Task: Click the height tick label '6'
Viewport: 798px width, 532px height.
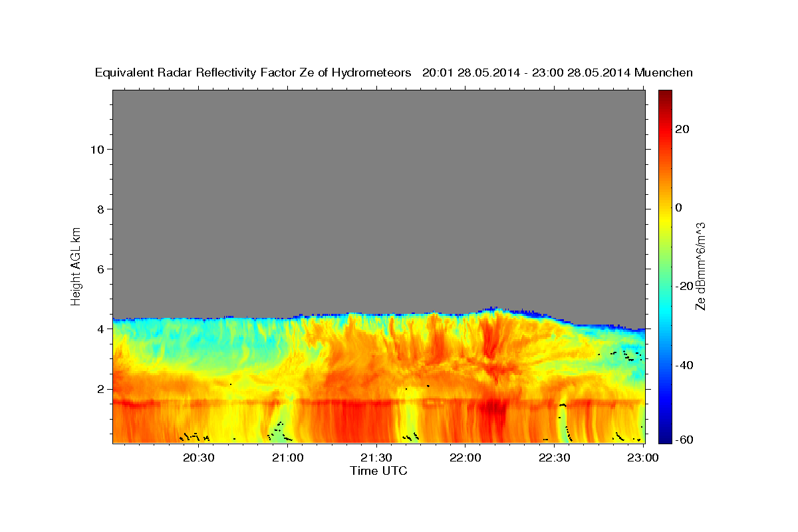Action: click(x=101, y=269)
